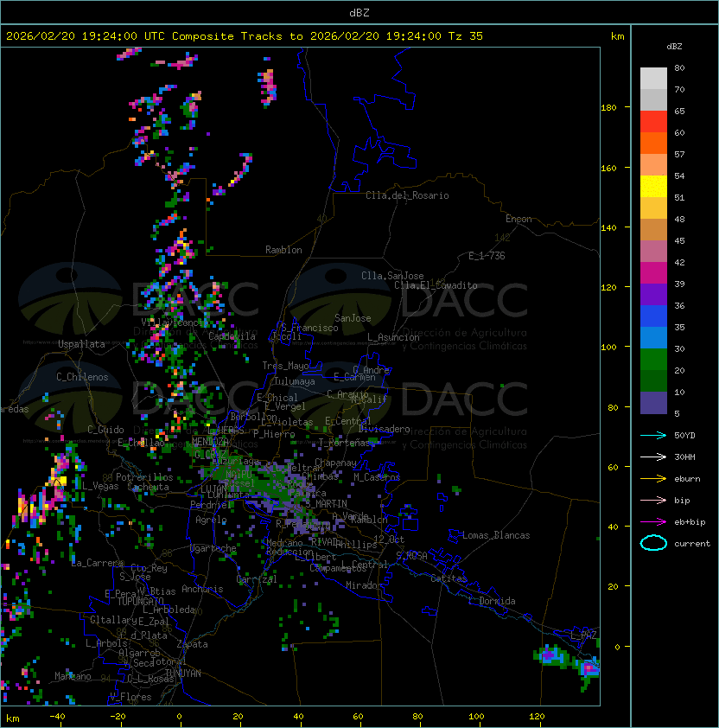719x728 pixels.
Task: Pick the red swatch in dBZ scale
Action: [x=653, y=122]
